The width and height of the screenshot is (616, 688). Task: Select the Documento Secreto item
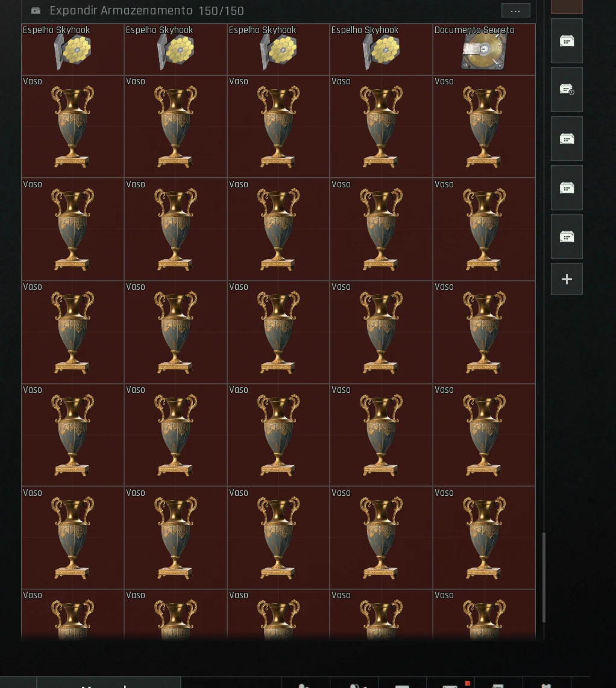(484, 49)
